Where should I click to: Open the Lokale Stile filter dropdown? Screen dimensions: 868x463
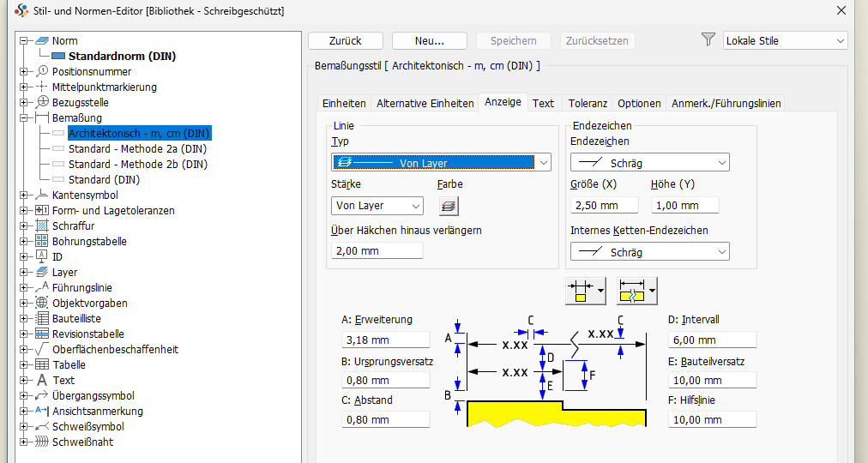[x=785, y=41]
